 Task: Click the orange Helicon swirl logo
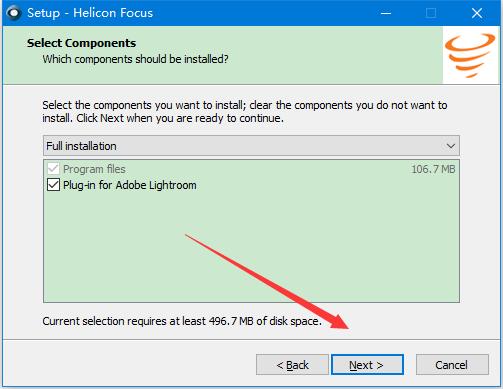click(470, 55)
